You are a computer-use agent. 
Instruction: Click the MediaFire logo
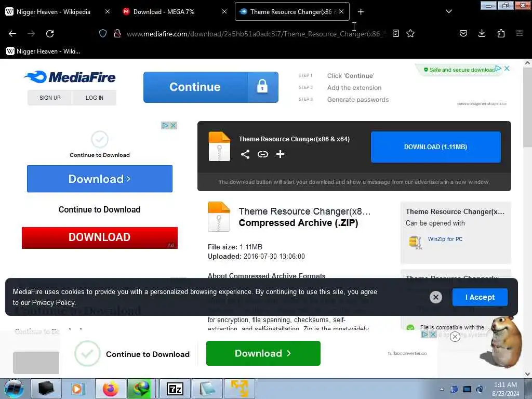pos(70,77)
